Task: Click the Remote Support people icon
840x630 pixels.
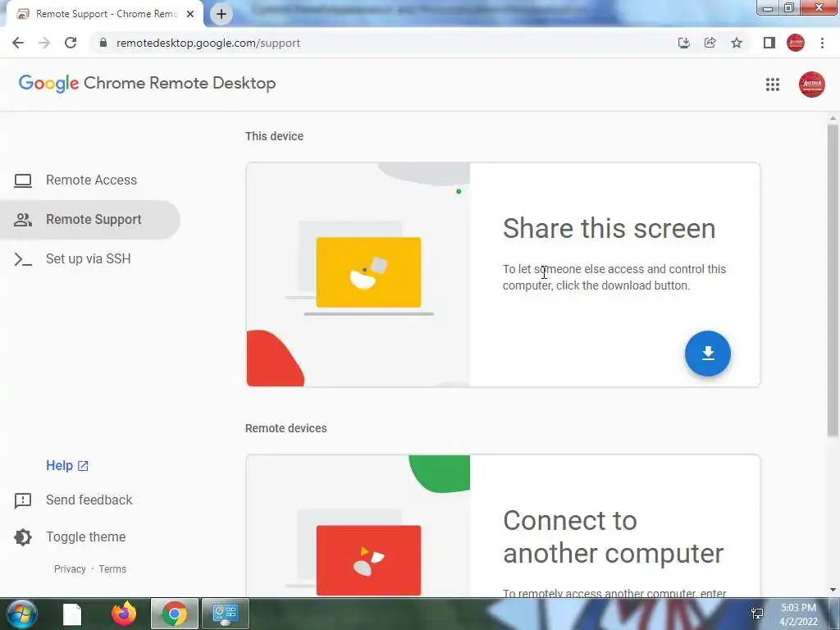Action: 22,220
